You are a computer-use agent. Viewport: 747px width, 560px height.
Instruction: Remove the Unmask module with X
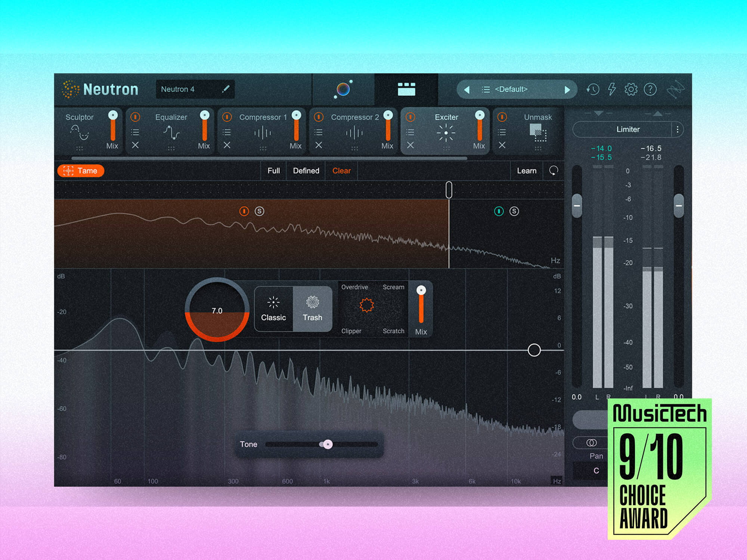click(502, 145)
